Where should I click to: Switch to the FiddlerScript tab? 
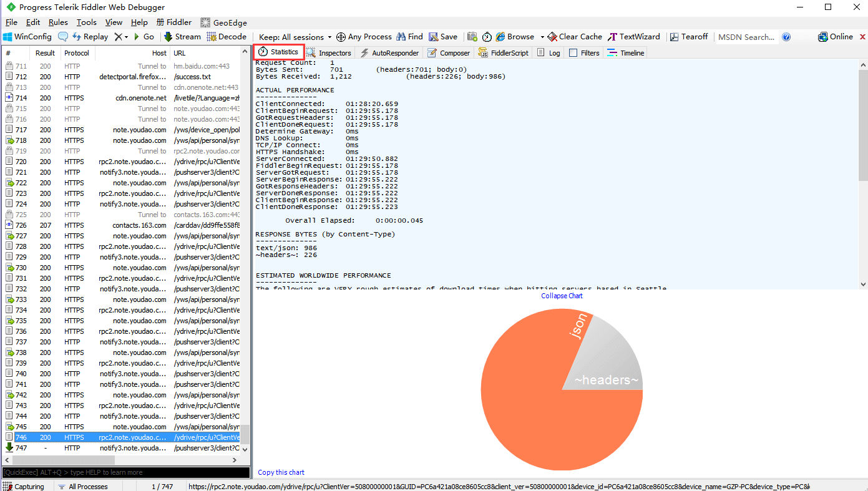coord(504,53)
